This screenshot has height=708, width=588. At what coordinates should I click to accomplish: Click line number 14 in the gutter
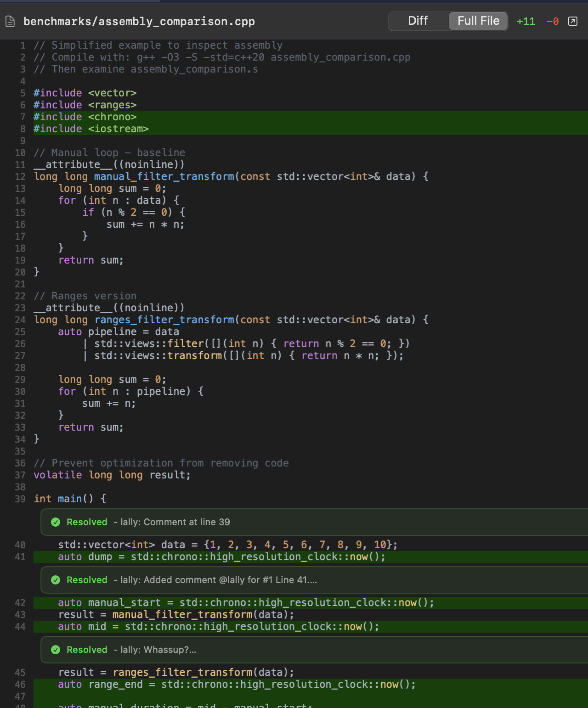(x=20, y=200)
